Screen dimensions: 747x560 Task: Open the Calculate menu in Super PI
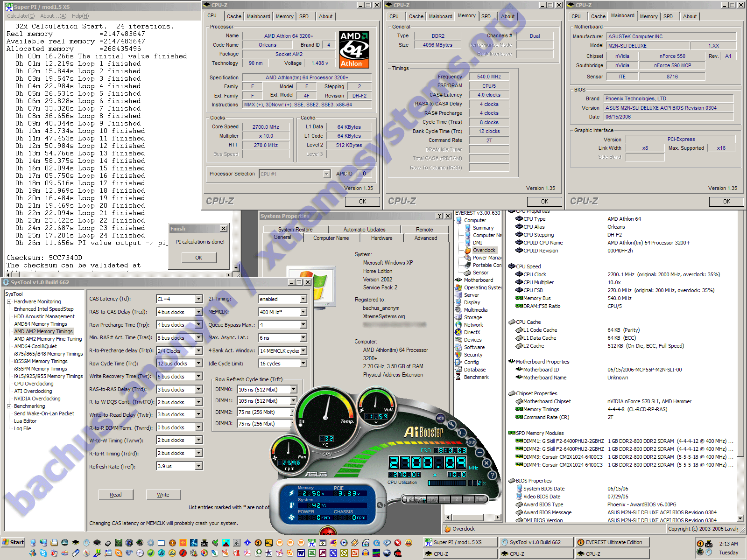(20, 16)
